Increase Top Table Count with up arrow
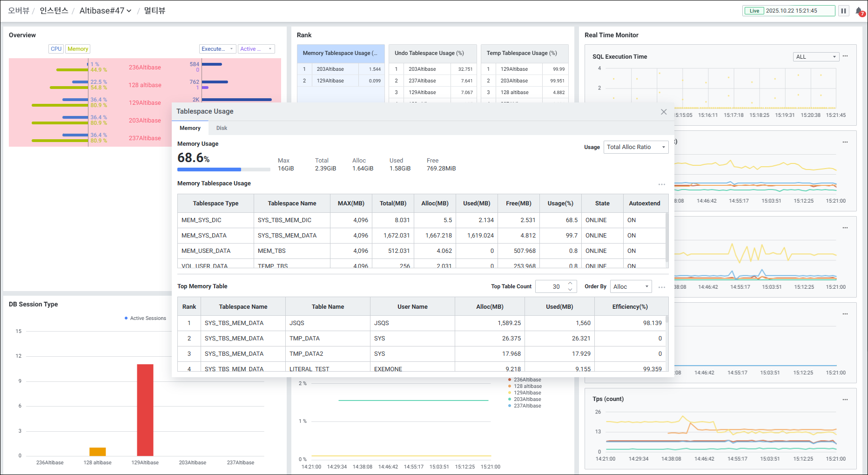 click(x=570, y=283)
